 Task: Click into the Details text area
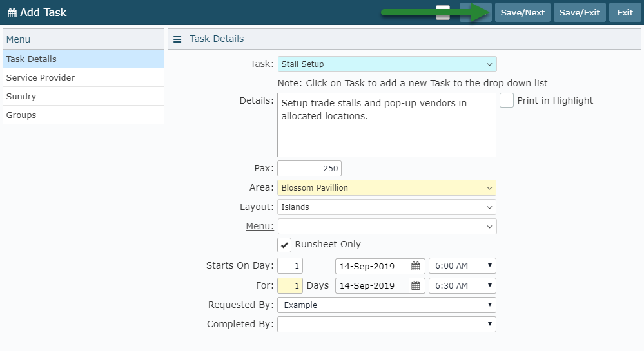(x=387, y=125)
